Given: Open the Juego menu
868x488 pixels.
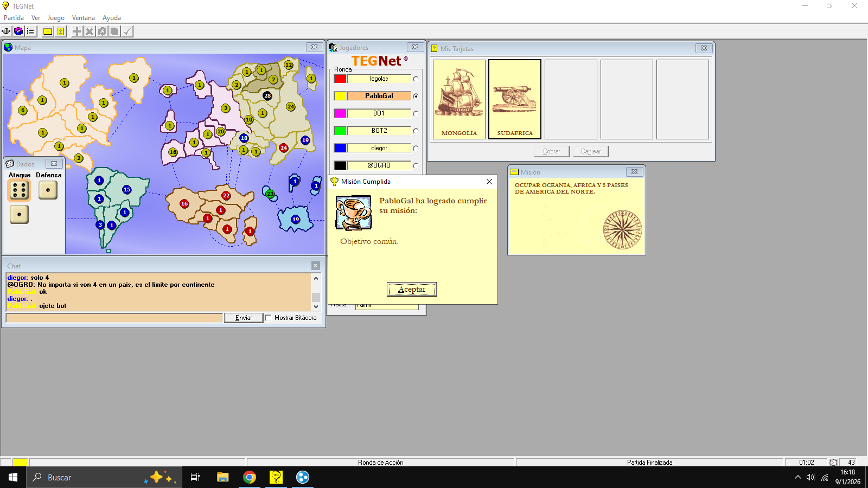Looking at the screenshot, I should (56, 18).
